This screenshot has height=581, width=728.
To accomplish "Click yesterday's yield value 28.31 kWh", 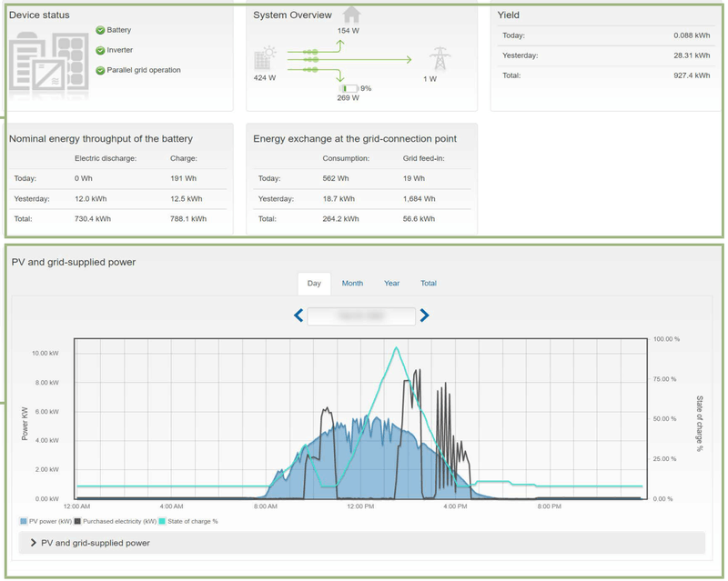I will (x=692, y=55).
